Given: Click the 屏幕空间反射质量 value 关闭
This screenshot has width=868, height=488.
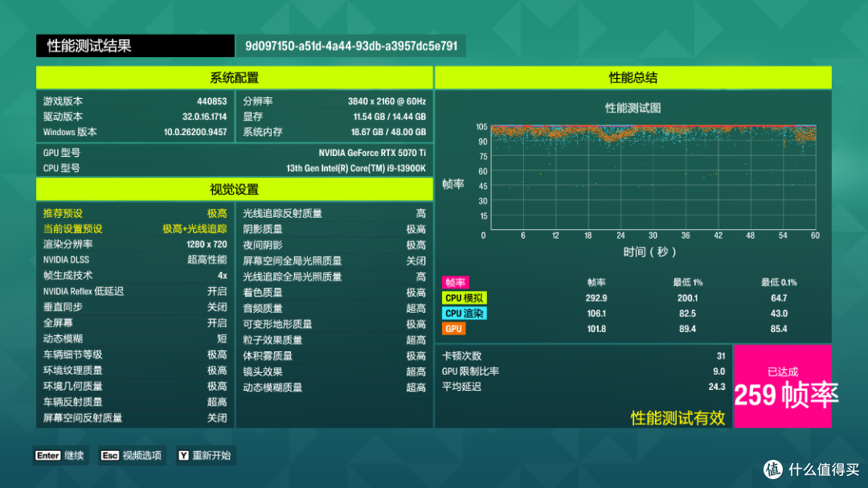Looking at the screenshot, I should coord(217,417).
